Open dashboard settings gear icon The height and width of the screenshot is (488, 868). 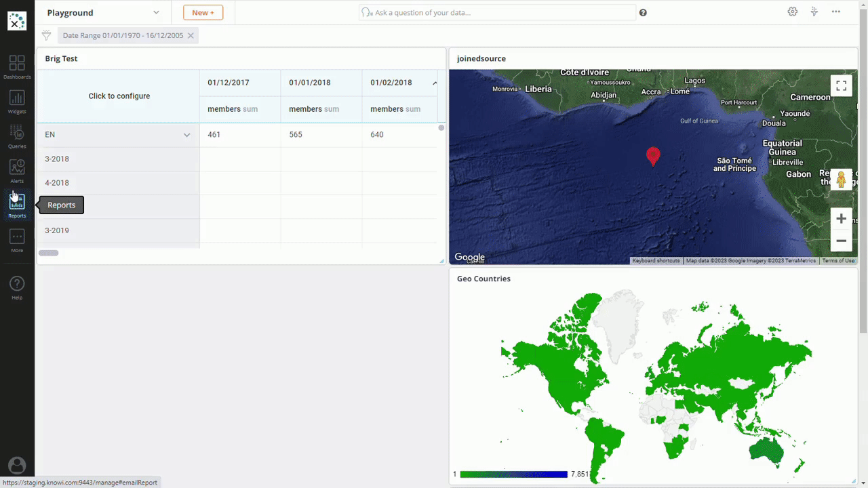pos(792,12)
